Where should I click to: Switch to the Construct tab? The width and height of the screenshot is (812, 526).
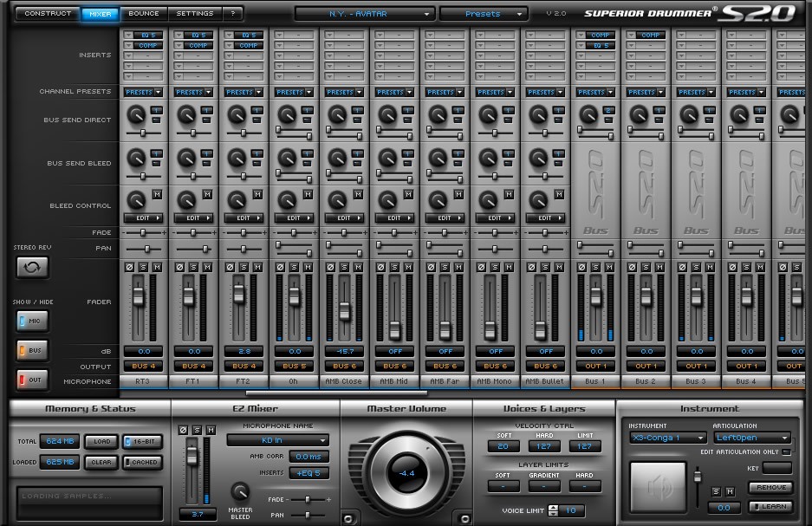coord(49,14)
